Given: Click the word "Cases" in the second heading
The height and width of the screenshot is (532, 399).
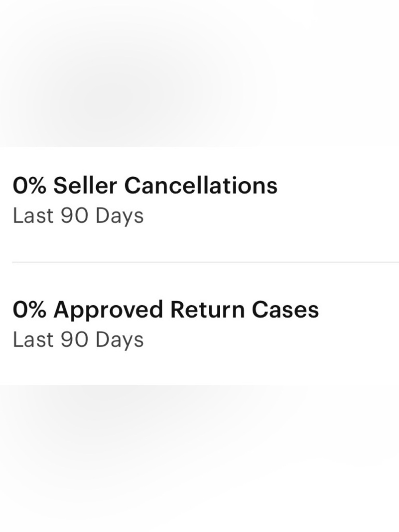Looking at the screenshot, I should [x=285, y=309].
